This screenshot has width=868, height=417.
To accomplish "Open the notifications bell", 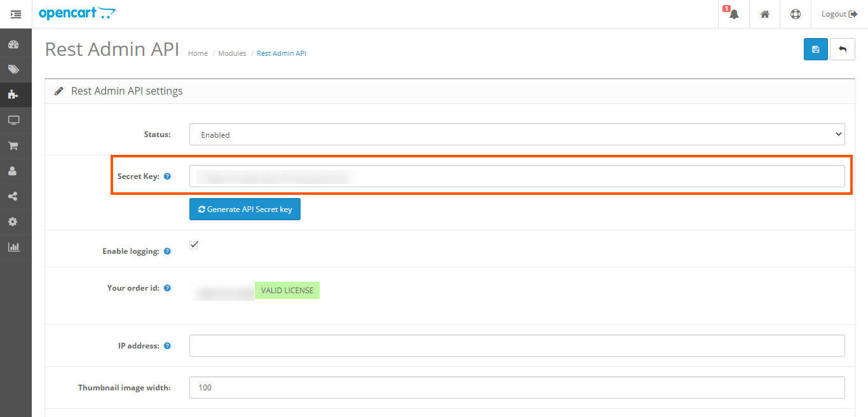I will point(734,14).
